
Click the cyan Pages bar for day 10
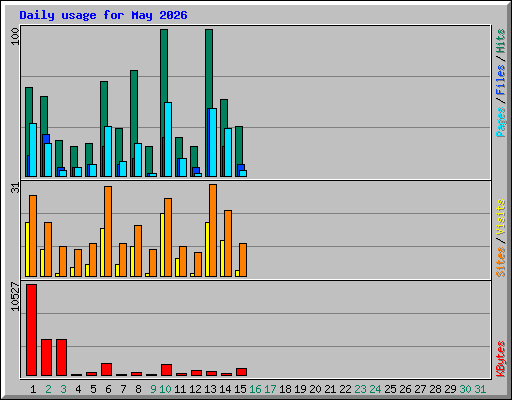pos(168,139)
